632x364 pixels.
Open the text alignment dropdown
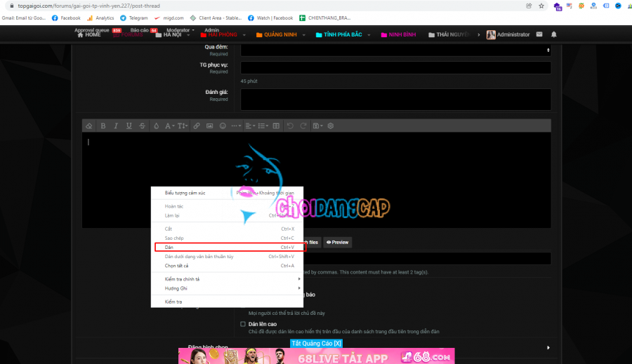click(250, 126)
